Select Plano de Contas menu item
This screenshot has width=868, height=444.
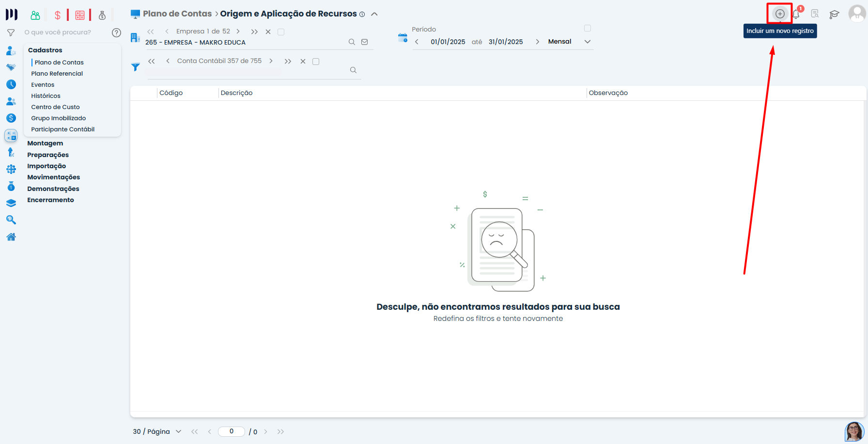59,63
